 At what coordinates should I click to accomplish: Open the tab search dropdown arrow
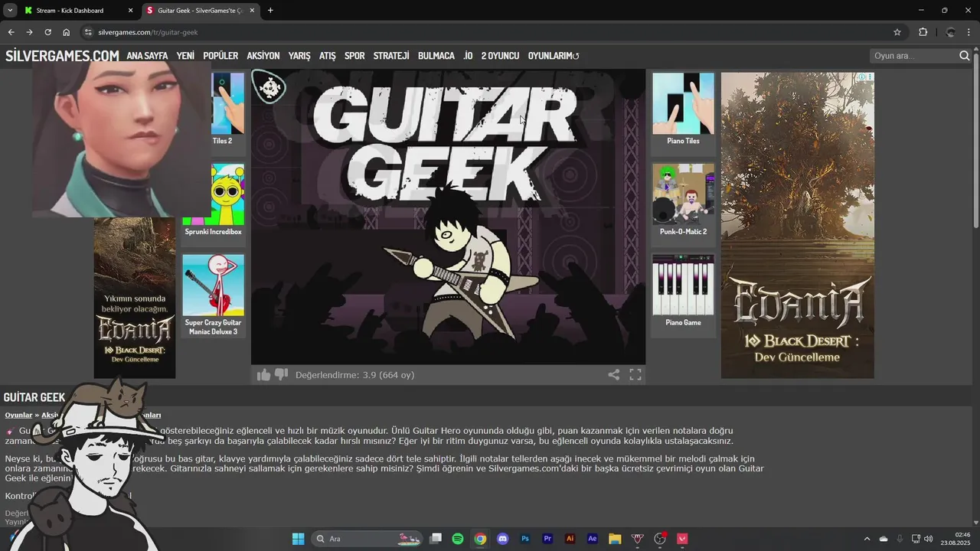10,11
